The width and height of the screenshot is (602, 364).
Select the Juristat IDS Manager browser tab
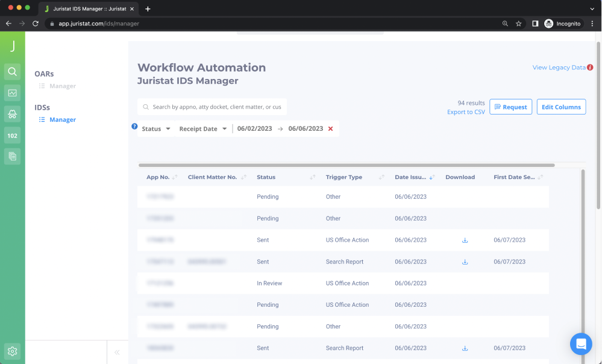pyautogui.click(x=89, y=9)
